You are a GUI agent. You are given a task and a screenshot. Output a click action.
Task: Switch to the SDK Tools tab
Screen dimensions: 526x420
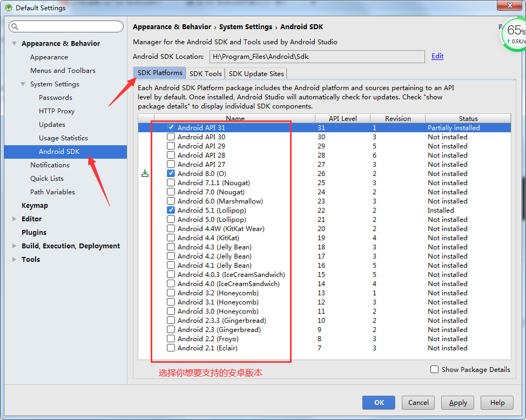205,74
